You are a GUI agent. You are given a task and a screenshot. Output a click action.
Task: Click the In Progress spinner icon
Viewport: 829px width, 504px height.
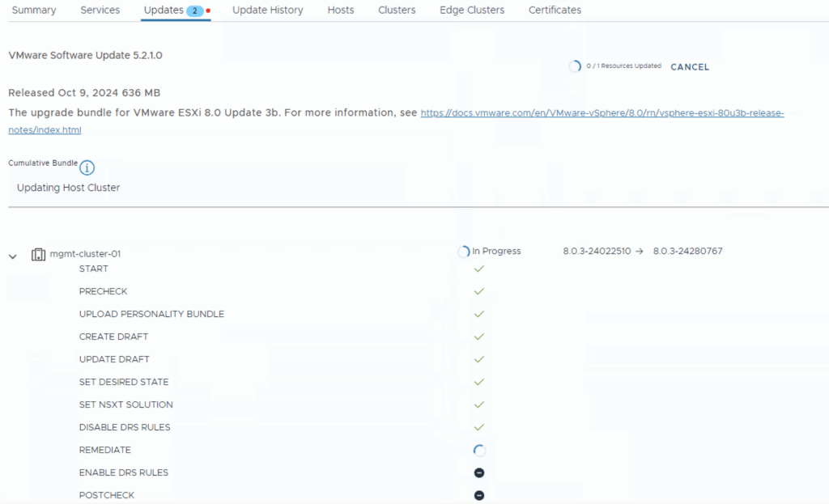pos(464,252)
